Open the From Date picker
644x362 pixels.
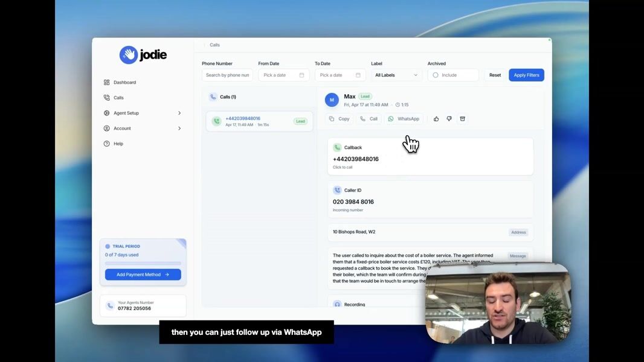point(283,75)
